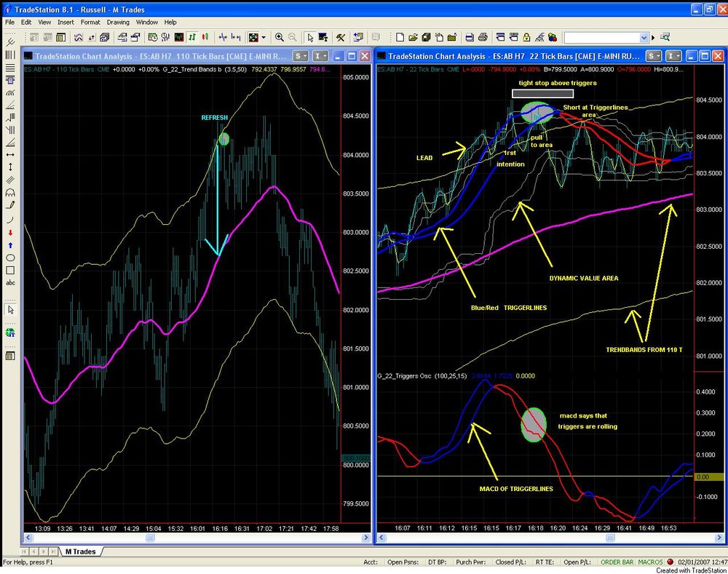Click the 'Blue/Red TRIGGERLINES' annotation
Viewport: 728px width, 574px height.
click(508, 308)
